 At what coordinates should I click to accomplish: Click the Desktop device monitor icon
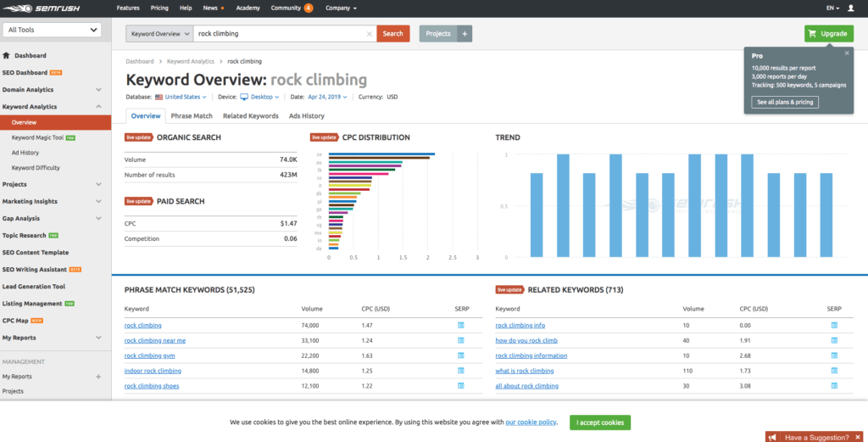(244, 97)
